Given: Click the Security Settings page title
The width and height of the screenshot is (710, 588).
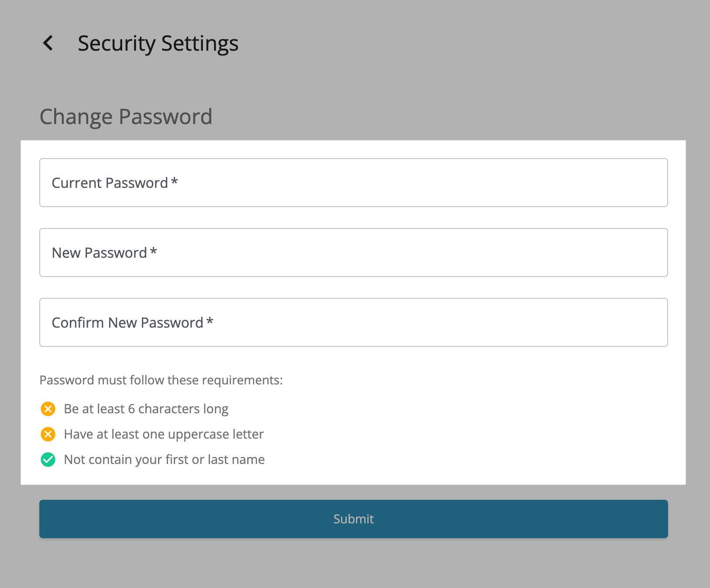Looking at the screenshot, I should [x=158, y=44].
